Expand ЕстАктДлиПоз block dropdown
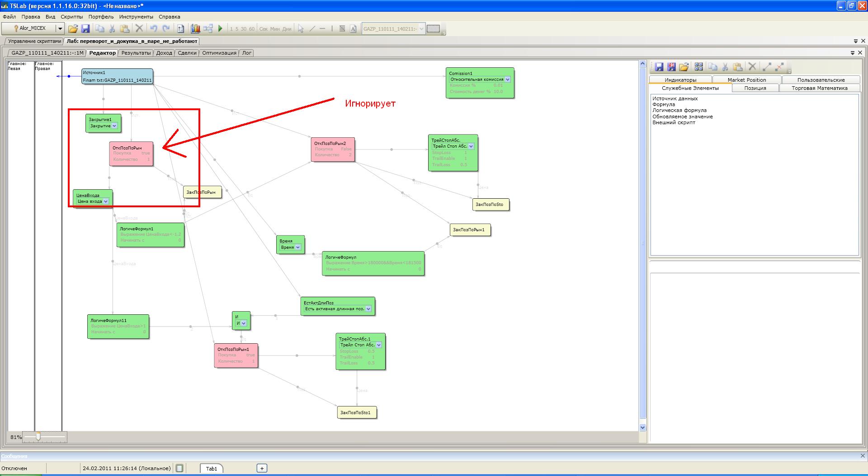This screenshot has height=476, width=868. 368,309
